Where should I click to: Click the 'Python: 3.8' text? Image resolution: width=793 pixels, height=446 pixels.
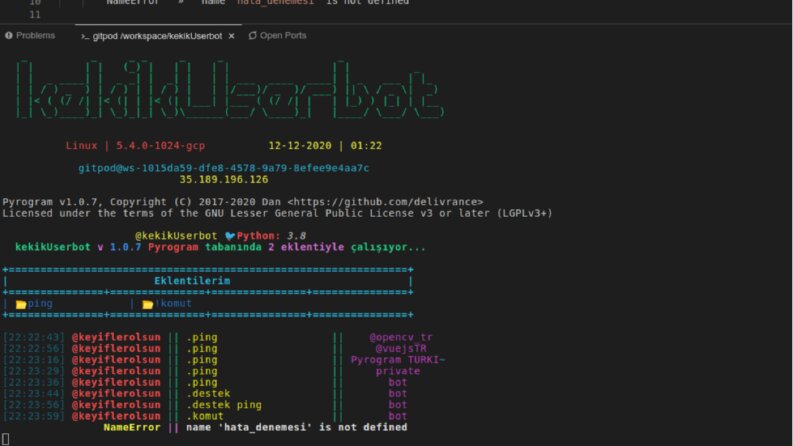[x=271, y=236]
